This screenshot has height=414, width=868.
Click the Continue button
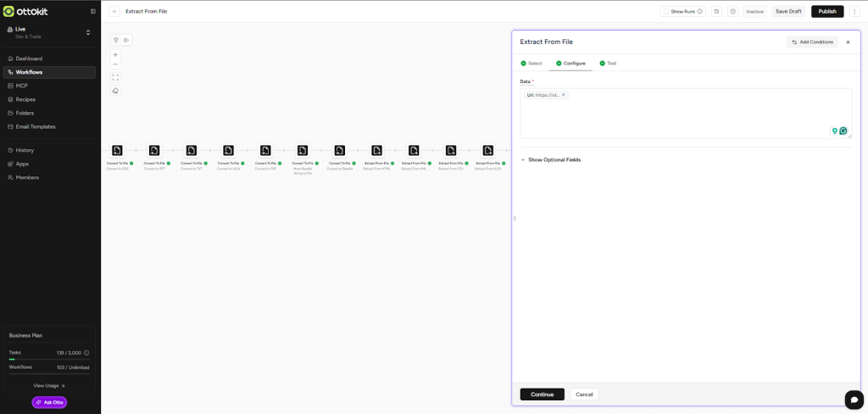[542, 394]
